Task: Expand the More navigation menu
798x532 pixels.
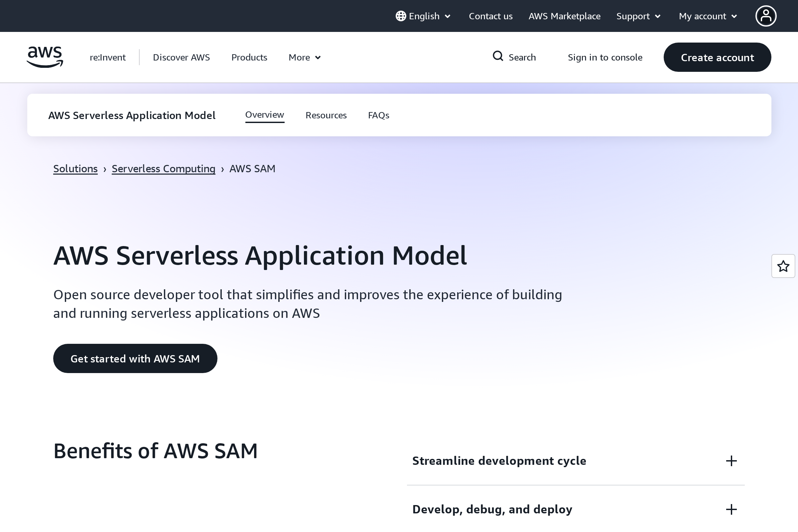Action: click(304, 57)
